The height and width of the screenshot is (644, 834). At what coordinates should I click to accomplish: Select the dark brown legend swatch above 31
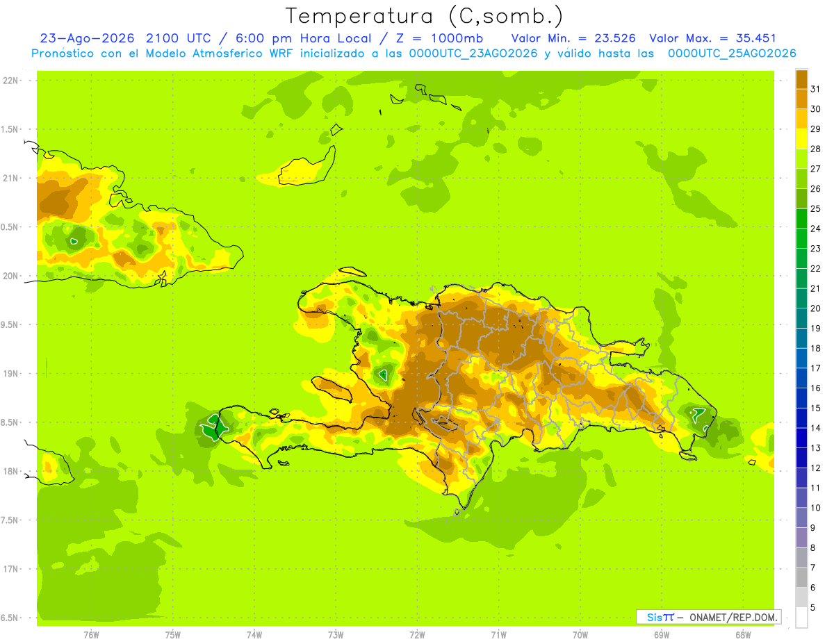click(801, 79)
